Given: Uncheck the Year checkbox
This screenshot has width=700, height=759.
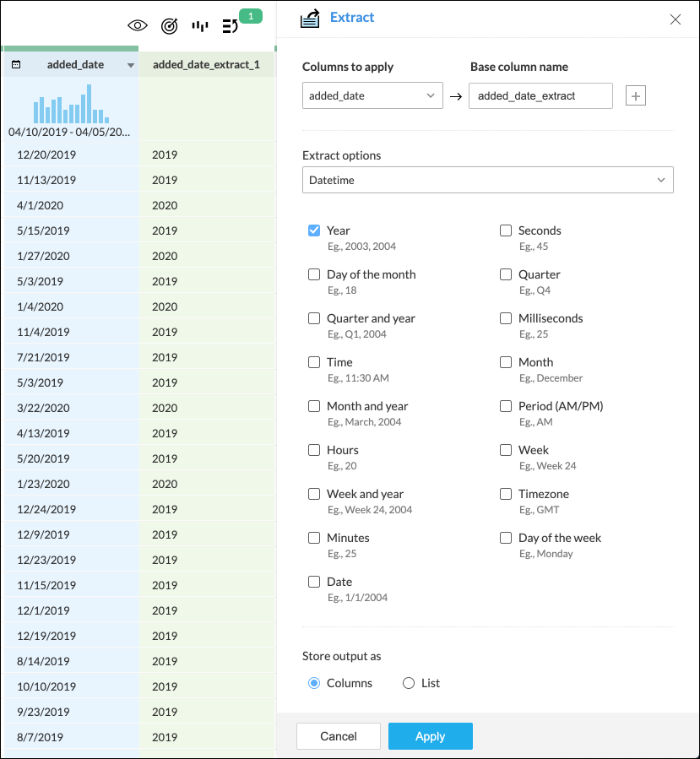Looking at the screenshot, I should tap(314, 230).
